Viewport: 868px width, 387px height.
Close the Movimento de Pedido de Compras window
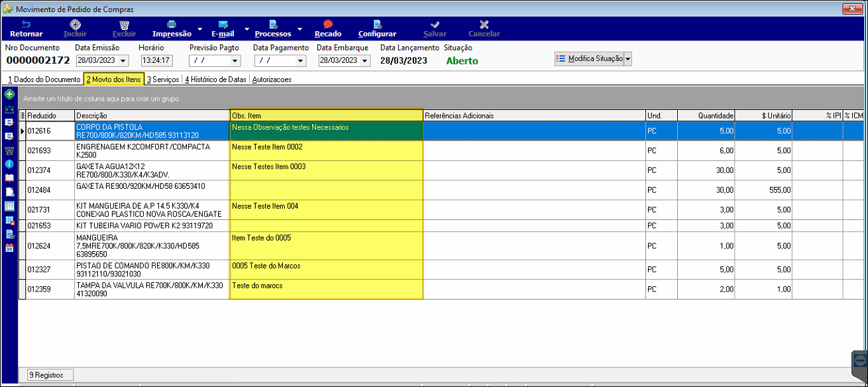(x=851, y=9)
